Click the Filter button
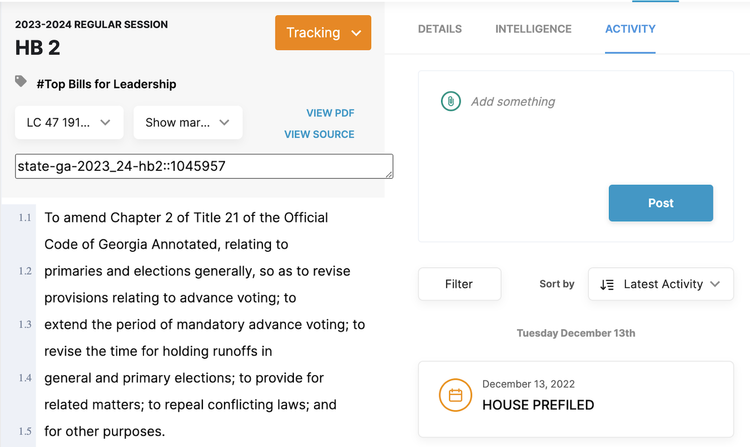The image size is (750, 447). [459, 284]
